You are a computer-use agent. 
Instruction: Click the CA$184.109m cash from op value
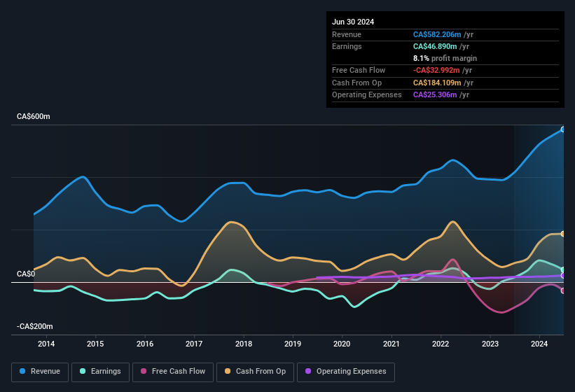click(x=437, y=83)
